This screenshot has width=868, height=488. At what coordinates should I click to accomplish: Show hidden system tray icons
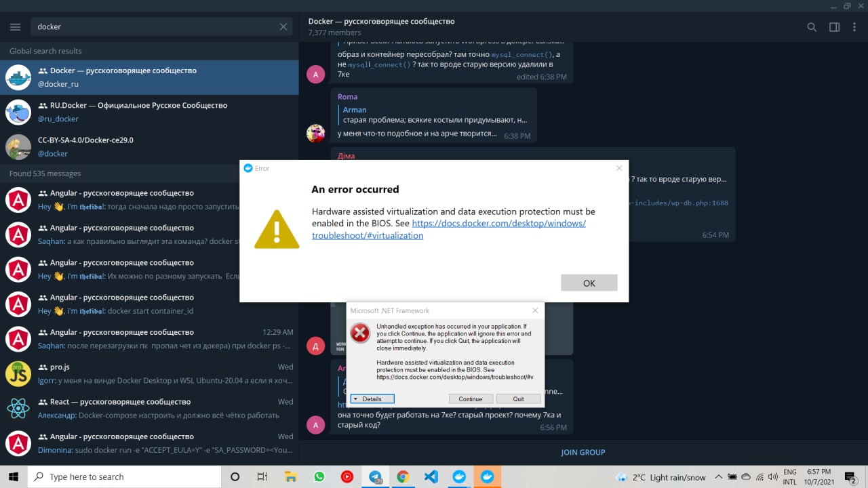[719, 476]
